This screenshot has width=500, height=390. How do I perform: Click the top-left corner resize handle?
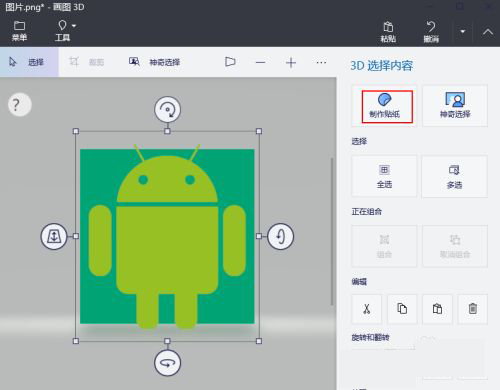click(x=76, y=131)
